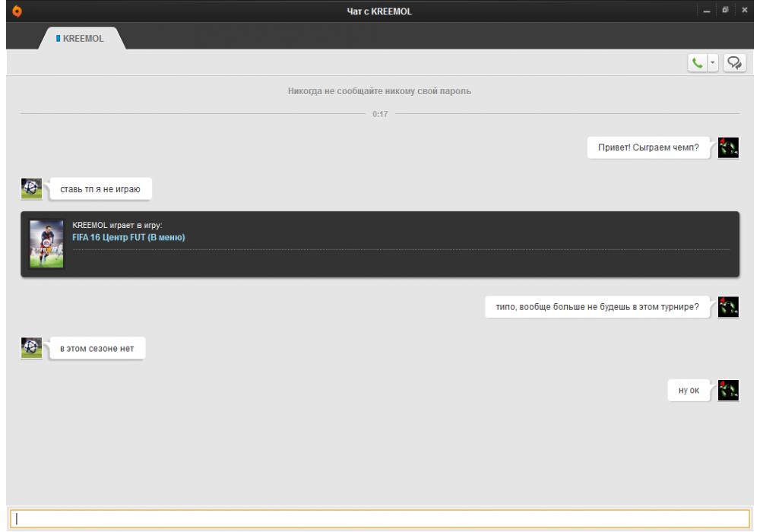Click the Origin logo in title bar

pyautogui.click(x=17, y=11)
